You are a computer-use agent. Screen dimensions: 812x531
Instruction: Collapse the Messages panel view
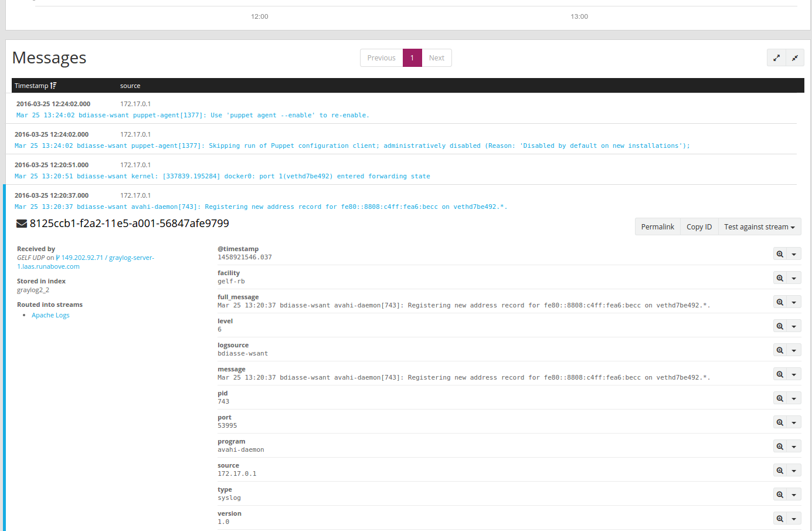click(795, 58)
